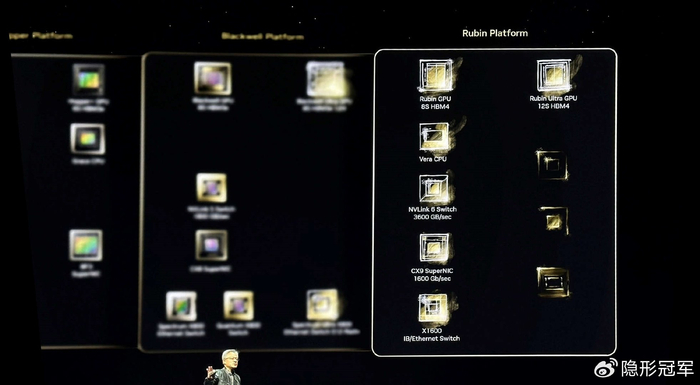Select the NVLink 5 Switch chip icon

coord(212,188)
